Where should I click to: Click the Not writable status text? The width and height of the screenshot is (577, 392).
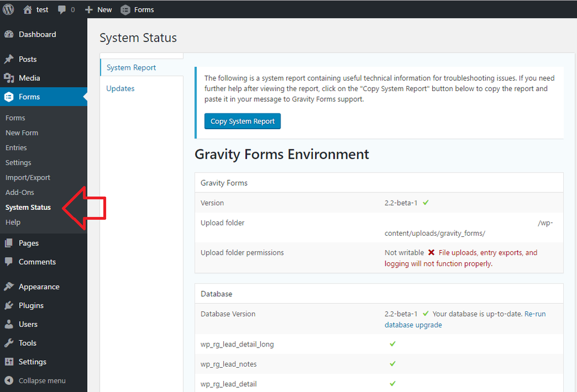coord(404,252)
